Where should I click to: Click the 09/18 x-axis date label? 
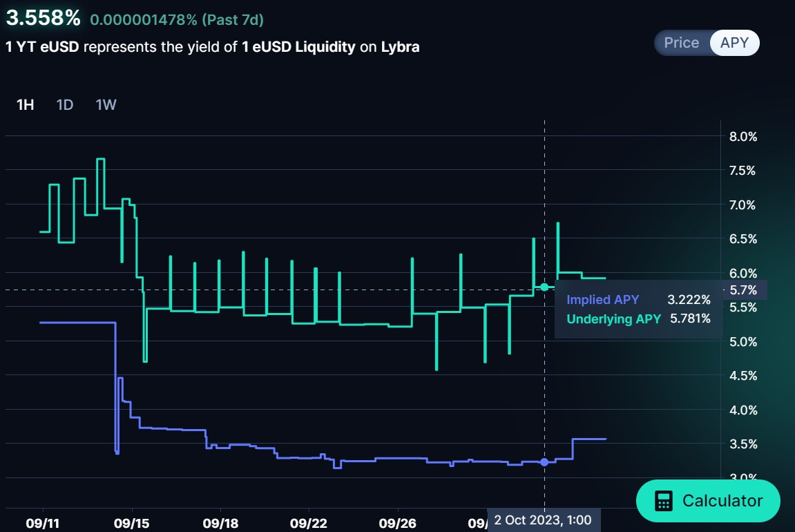pyautogui.click(x=220, y=524)
